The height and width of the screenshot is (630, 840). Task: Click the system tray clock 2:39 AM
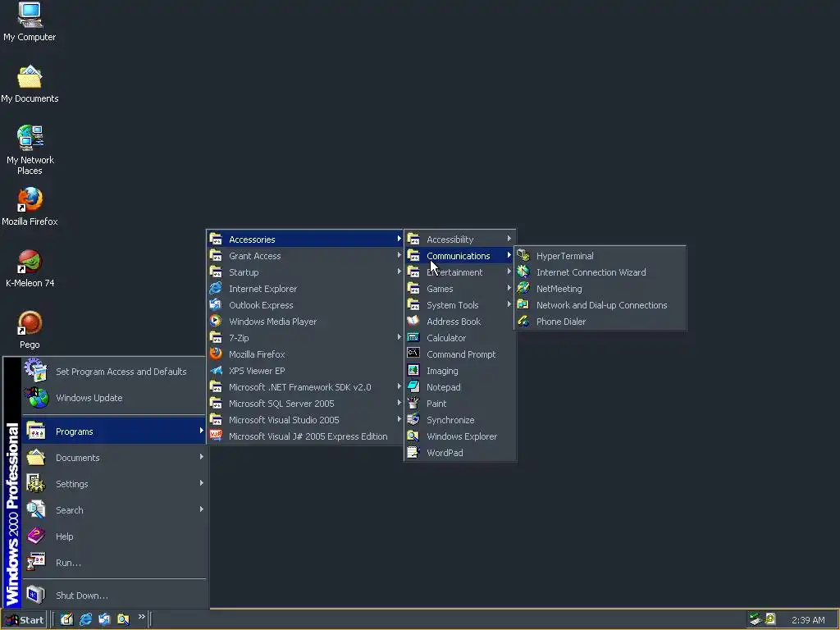(x=808, y=620)
